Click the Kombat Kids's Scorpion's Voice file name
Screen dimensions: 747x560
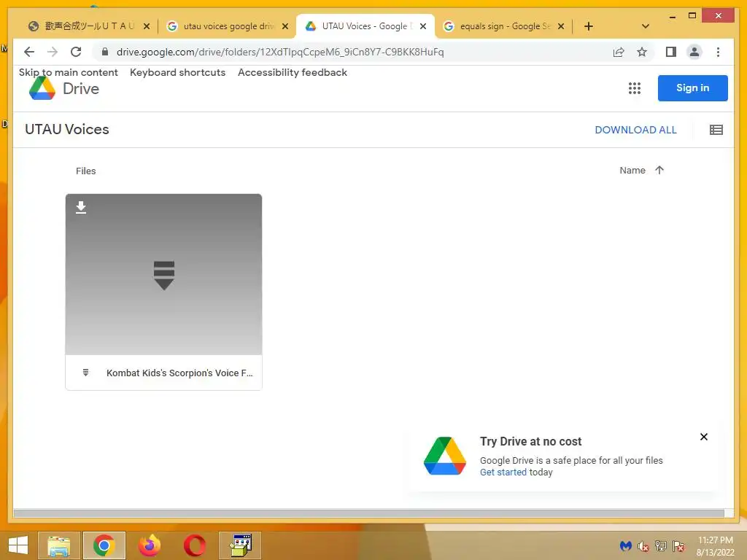(179, 373)
